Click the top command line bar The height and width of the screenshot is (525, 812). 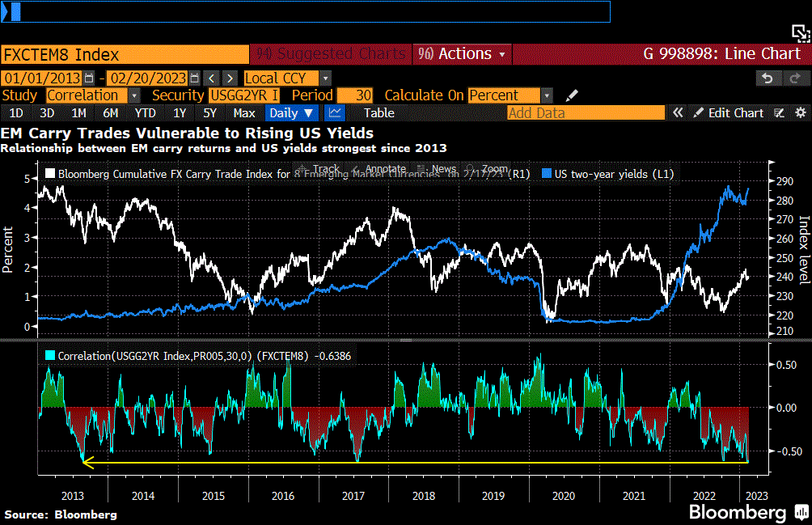tap(306, 11)
